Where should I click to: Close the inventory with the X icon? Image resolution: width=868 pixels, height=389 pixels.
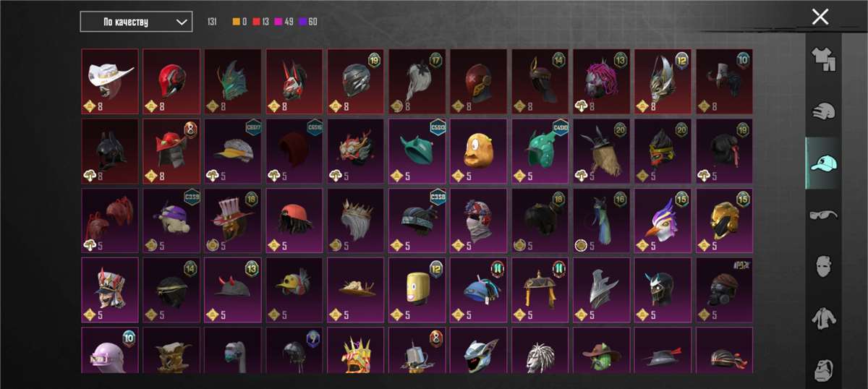(820, 17)
